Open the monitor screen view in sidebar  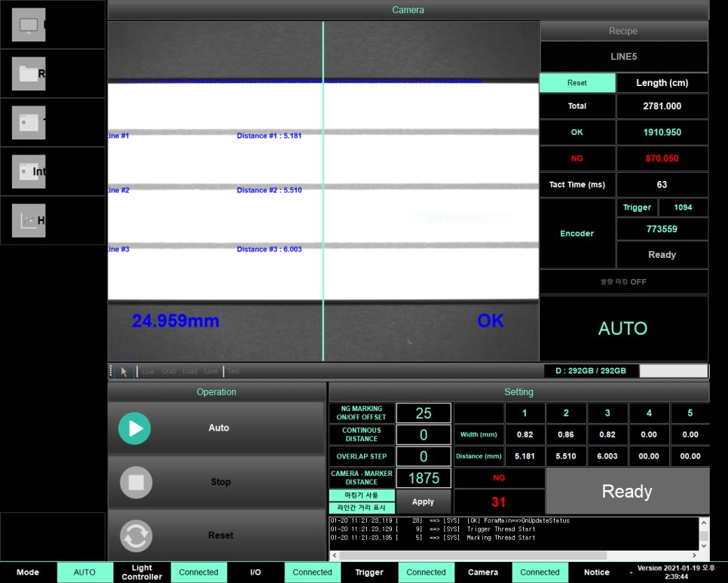(29, 25)
